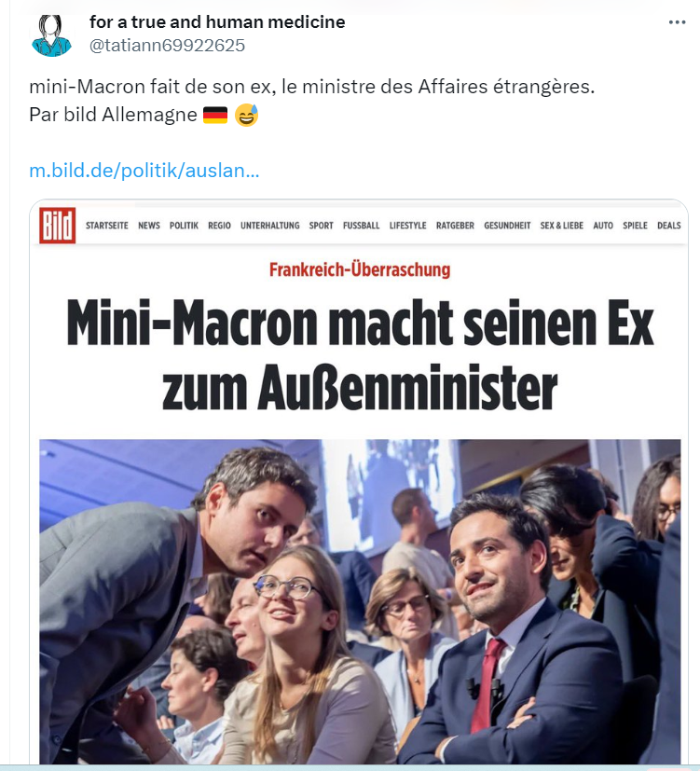The height and width of the screenshot is (771, 700).
Task: Open the REGIO menu item
Action: [x=219, y=226]
